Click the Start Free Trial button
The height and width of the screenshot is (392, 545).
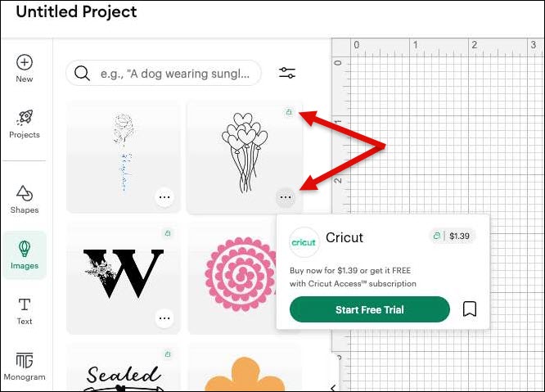[370, 309]
